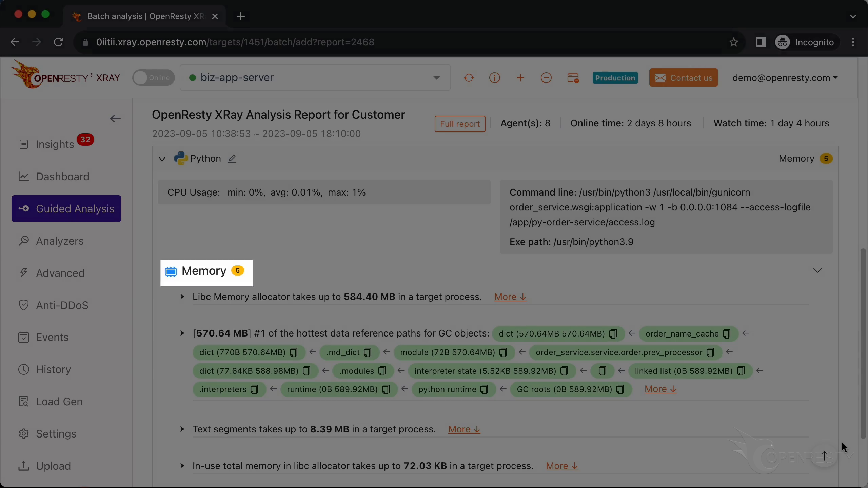The height and width of the screenshot is (488, 868).
Task: Open the browser side panel icon
Action: pos(761,42)
